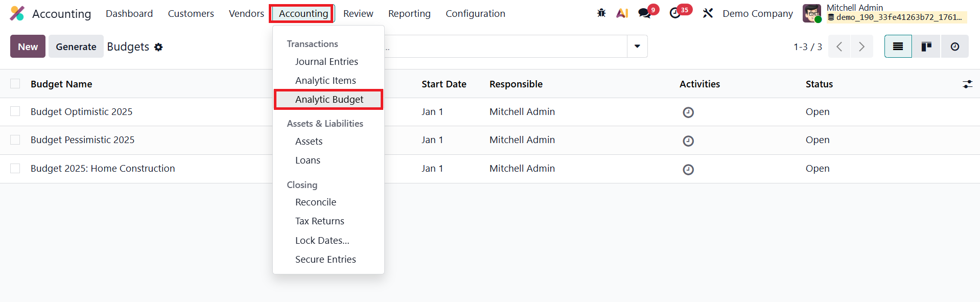Open the chat conversations icon
The height and width of the screenshot is (302, 980).
645,13
